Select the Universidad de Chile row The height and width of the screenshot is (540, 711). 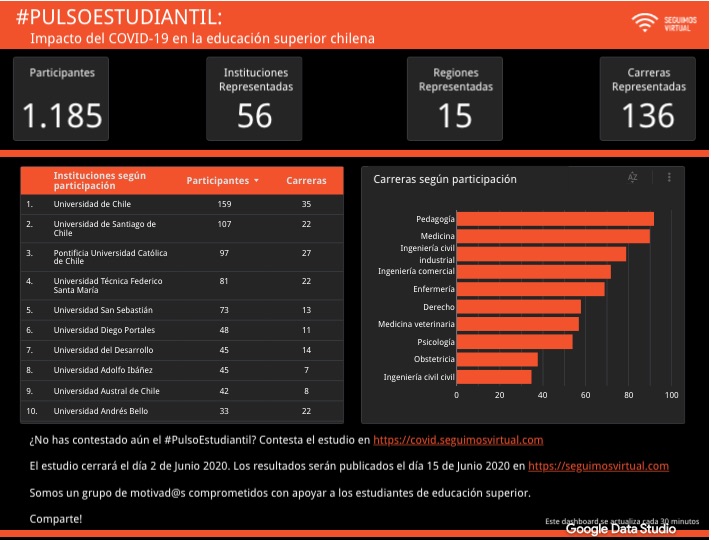click(182, 204)
